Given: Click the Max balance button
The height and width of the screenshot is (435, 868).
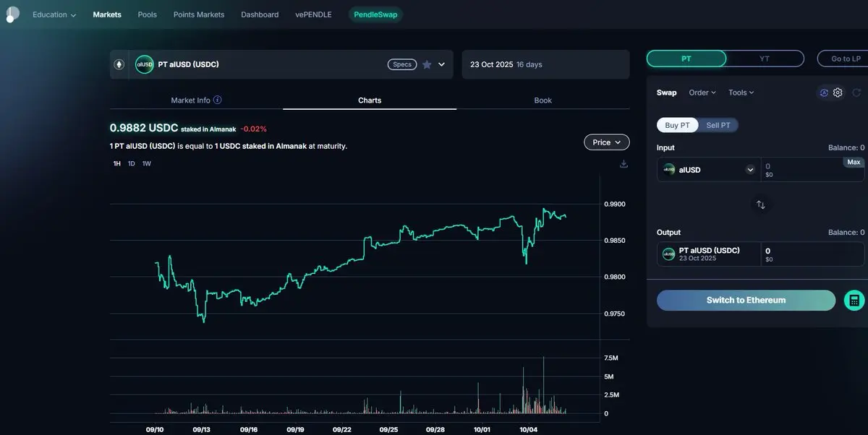Looking at the screenshot, I should (854, 162).
